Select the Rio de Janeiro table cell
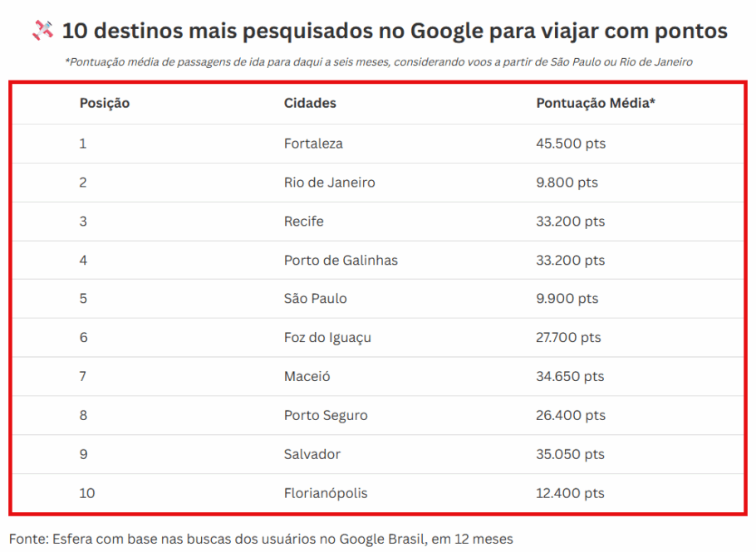756x552 pixels. 329,183
